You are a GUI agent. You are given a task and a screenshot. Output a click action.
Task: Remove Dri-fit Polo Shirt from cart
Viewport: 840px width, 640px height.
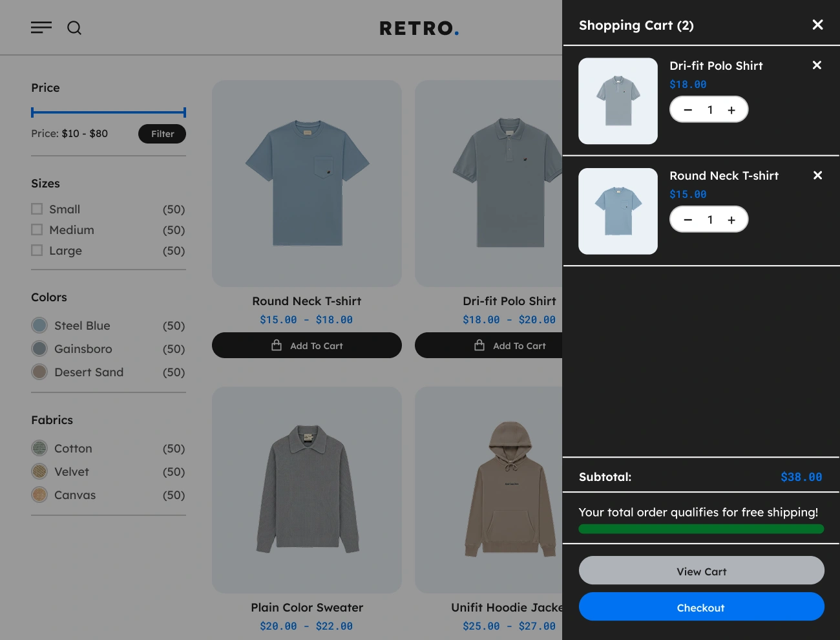(x=817, y=65)
